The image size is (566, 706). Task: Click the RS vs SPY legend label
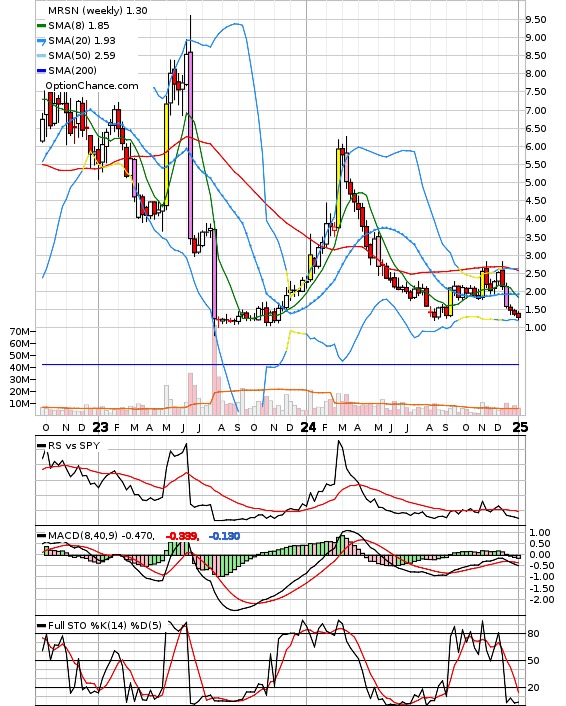pyautogui.click(x=74, y=446)
